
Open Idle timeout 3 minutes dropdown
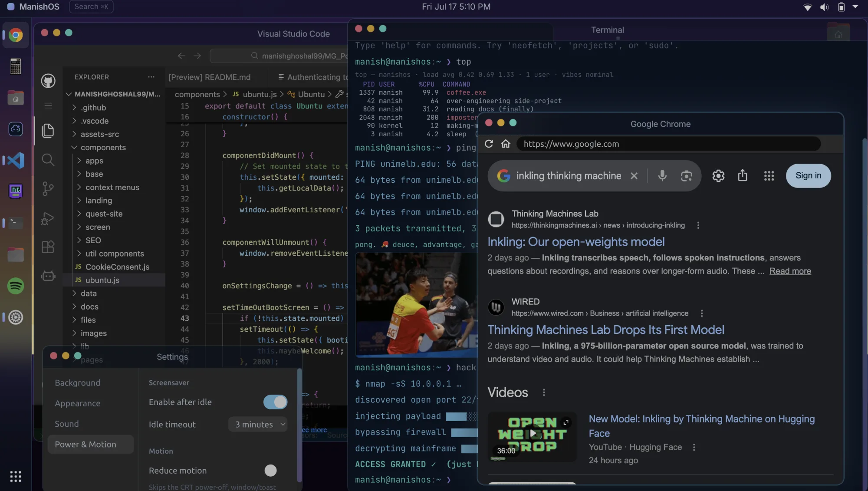[x=258, y=425]
